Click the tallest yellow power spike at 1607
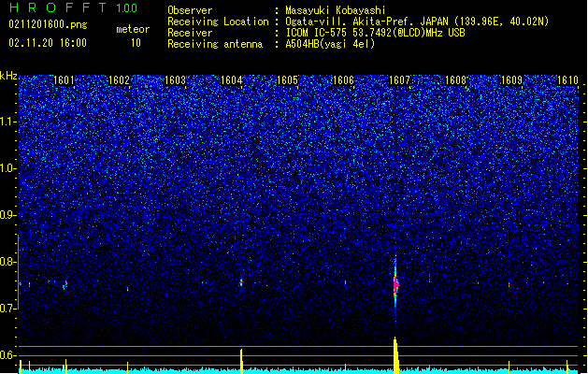 click(x=395, y=355)
